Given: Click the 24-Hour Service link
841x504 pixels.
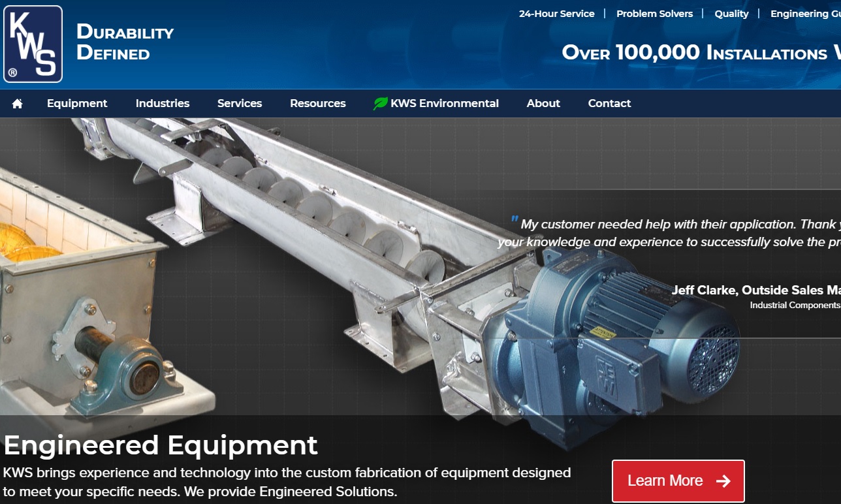Looking at the screenshot, I should point(557,13).
